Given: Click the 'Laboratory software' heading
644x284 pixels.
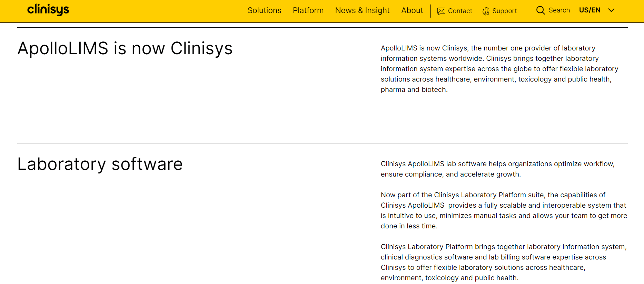Looking at the screenshot, I should tap(100, 164).
